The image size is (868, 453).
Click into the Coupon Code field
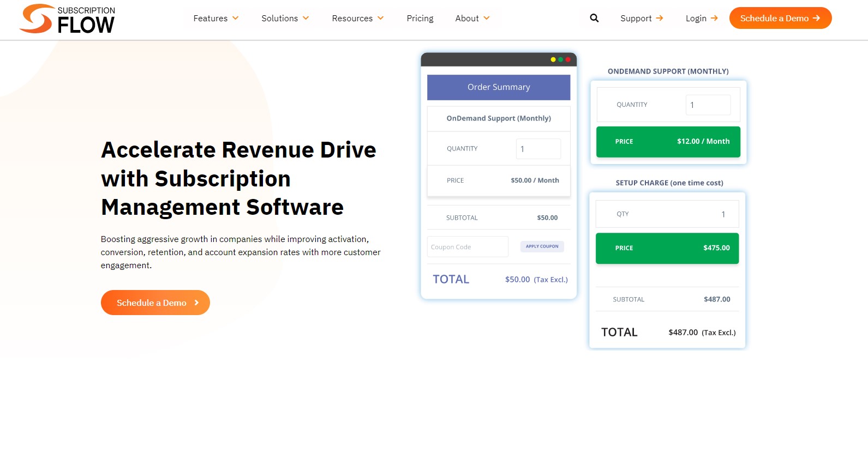468,247
